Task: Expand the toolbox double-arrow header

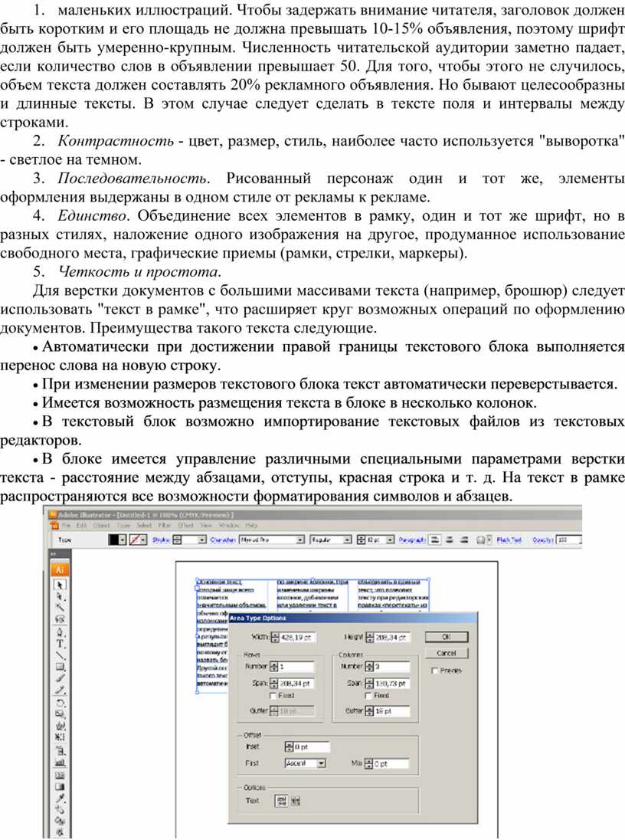Action: tap(54, 554)
